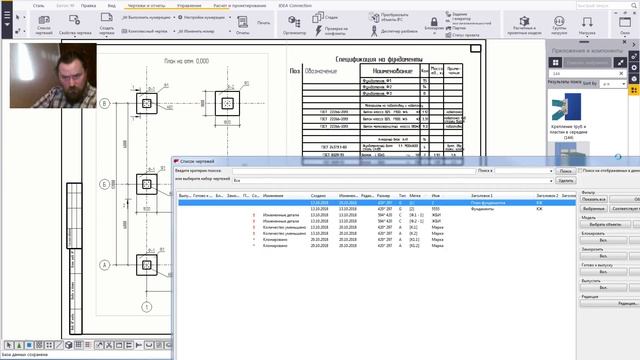Viewport: 640px width, 360px height.
Task: Open the Отчеты ribbon icon
Action: [x=242, y=24]
